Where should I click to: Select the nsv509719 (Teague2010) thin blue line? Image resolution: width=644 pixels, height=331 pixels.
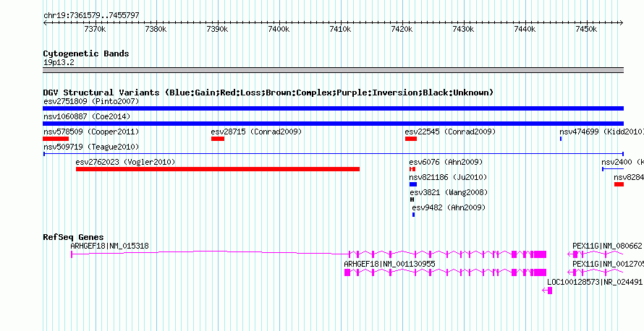click(333, 154)
